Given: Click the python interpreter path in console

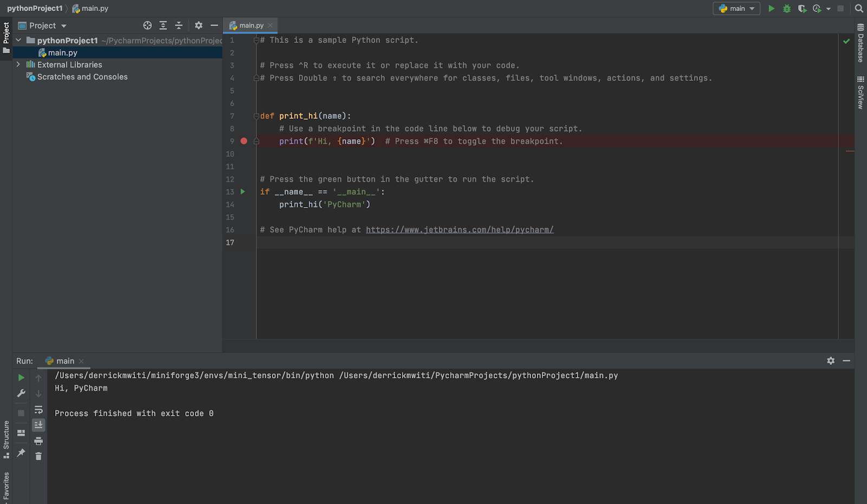Looking at the screenshot, I should click(195, 376).
